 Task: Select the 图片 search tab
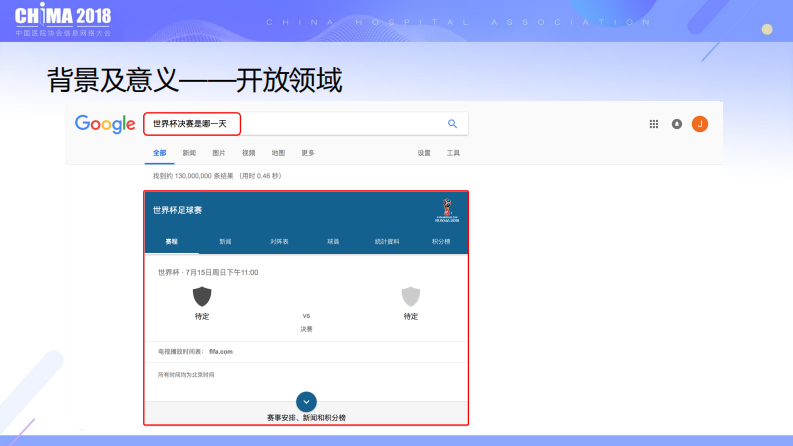pos(218,153)
